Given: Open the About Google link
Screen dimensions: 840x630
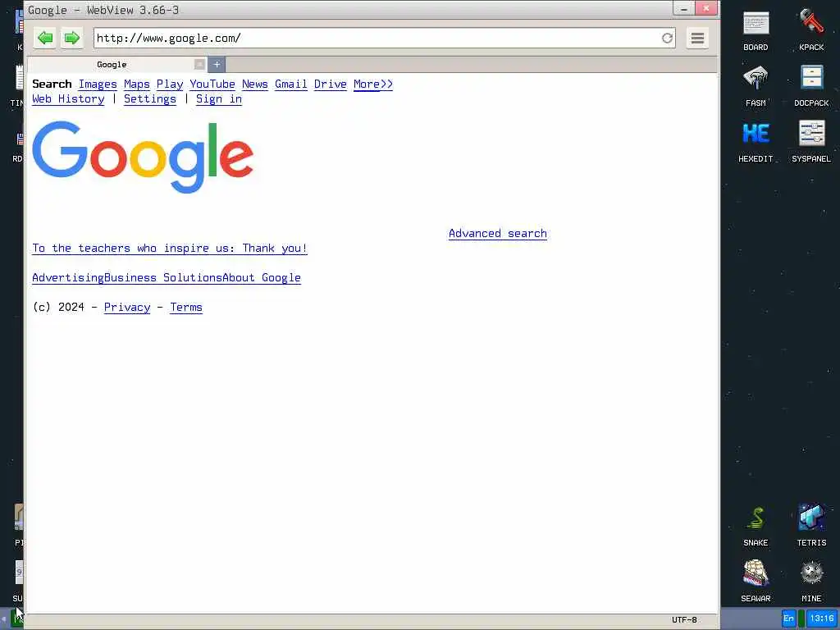Looking at the screenshot, I should 262,278.
